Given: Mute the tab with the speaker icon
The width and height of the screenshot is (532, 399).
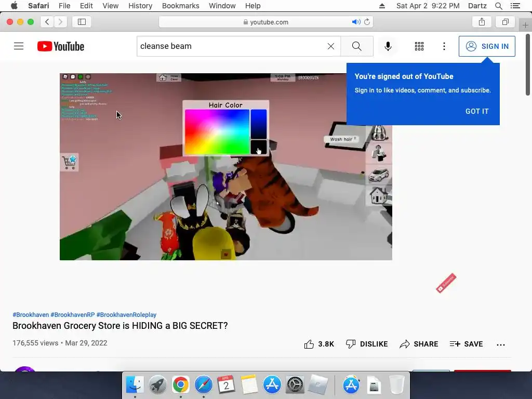Looking at the screenshot, I should point(355,22).
